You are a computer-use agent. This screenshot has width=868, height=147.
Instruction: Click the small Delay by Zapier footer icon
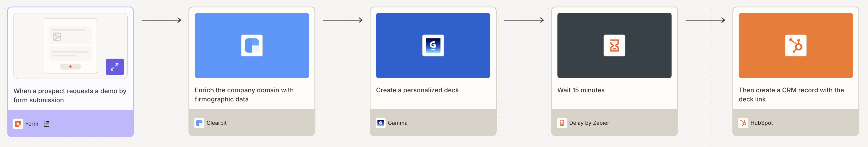point(562,123)
